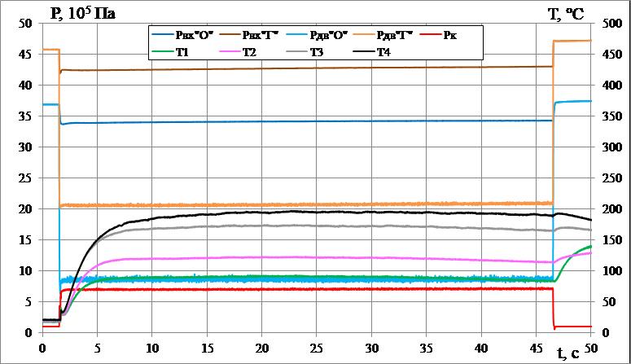
Task: Select the 40 tick on time axis
Action: tap(481, 345)
